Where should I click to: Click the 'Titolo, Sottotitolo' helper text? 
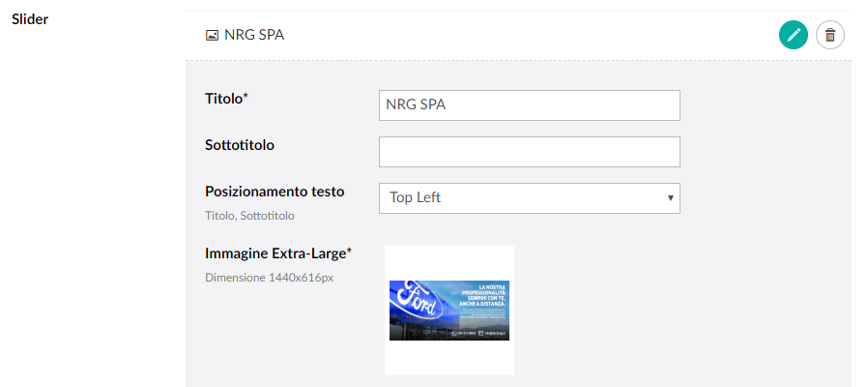point(249,216)
